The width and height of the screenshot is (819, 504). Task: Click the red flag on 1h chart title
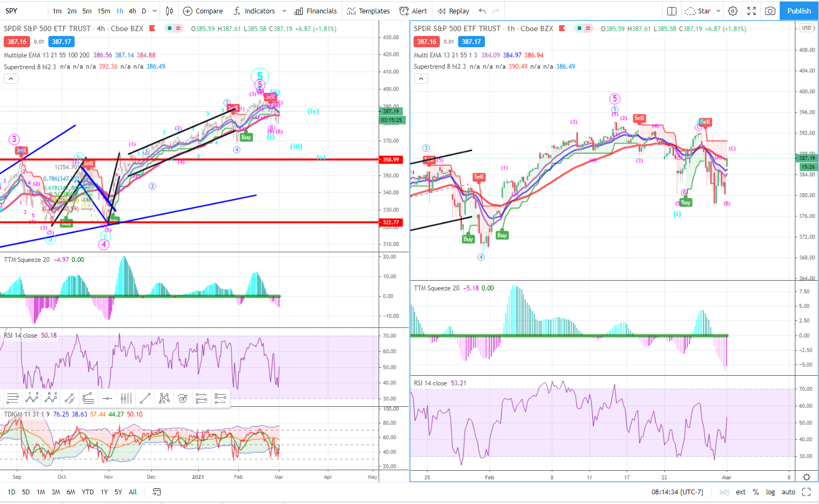[x=562, y=28]
